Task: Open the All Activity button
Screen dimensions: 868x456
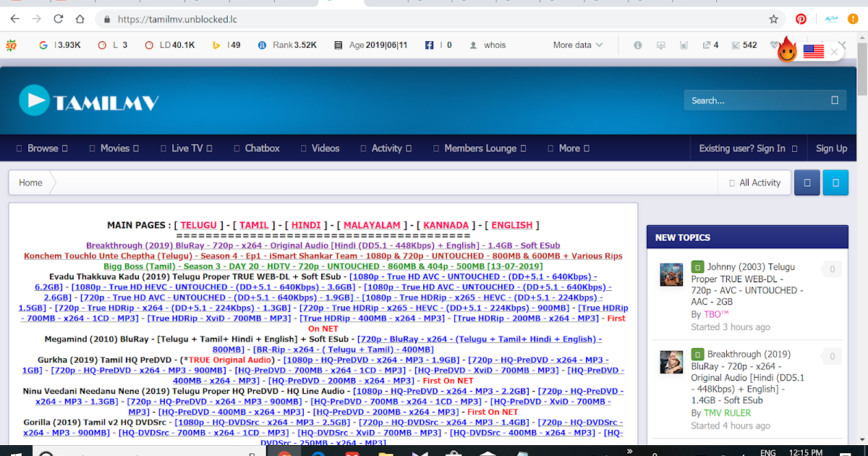Action: coord(754,182)
